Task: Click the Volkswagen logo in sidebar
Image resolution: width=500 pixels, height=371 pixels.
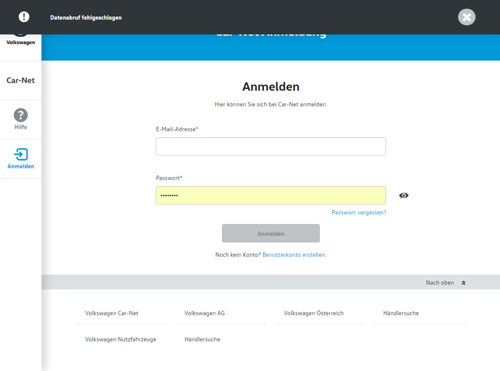Action: click(21, 39)
